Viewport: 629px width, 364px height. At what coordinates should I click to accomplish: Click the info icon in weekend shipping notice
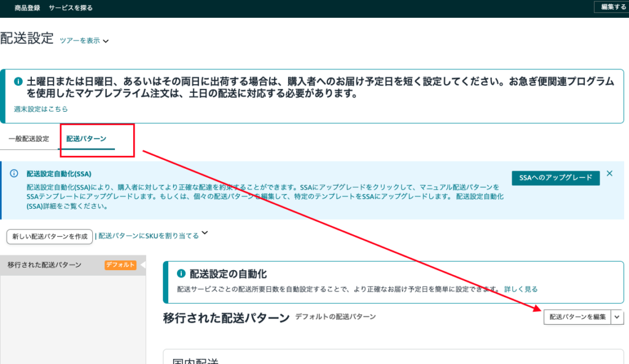pos(18,82)
